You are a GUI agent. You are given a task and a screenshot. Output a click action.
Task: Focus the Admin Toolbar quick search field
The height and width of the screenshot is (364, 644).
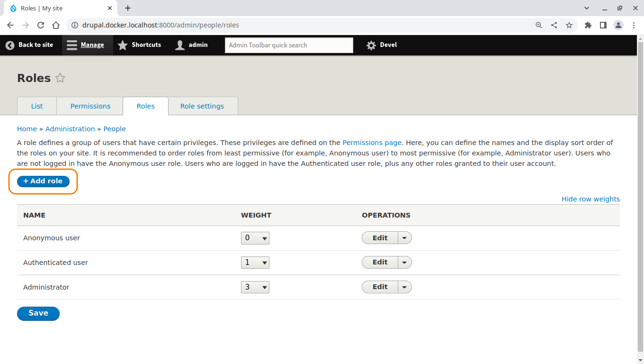pyautogui.click(x=289, y=45)
